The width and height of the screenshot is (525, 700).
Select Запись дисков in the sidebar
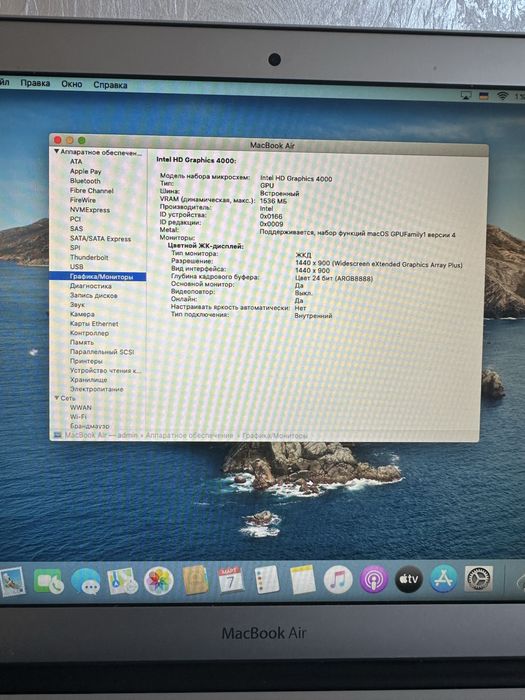pyautogui.click(x=93, y=295)
